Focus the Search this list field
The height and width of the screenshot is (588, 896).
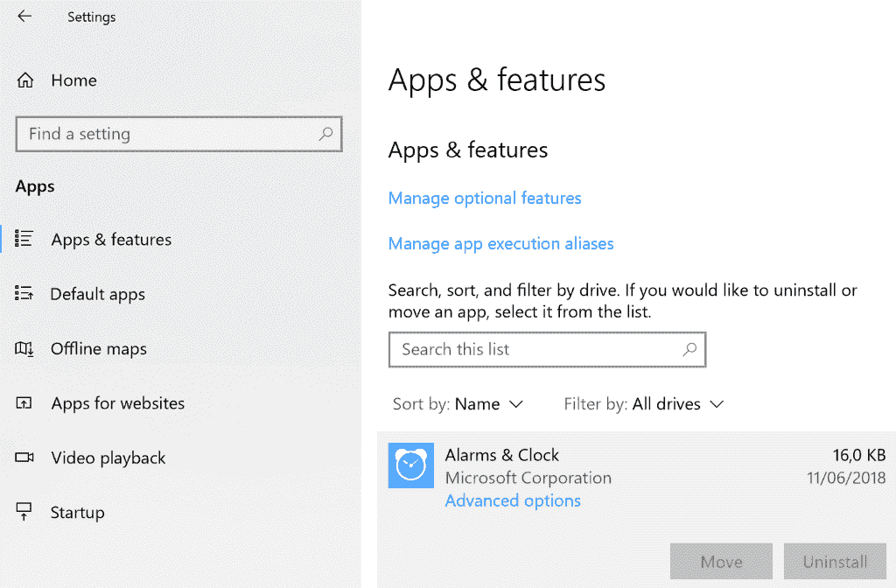[548, 350]
